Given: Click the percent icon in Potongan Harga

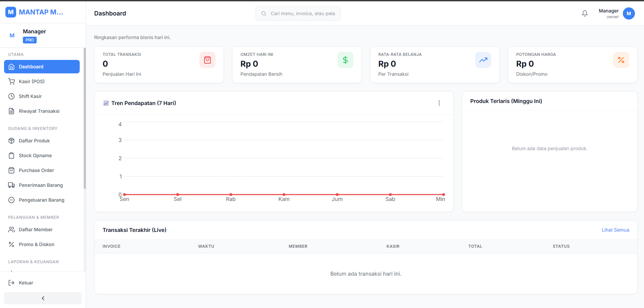Looking at the screenshot, I should coord(621,60).
